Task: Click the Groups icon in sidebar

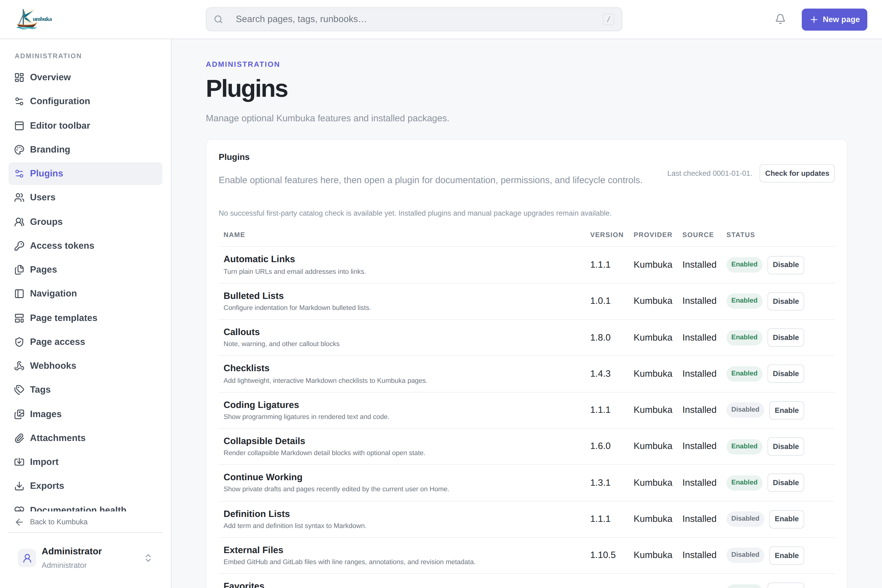Action: 19,222
